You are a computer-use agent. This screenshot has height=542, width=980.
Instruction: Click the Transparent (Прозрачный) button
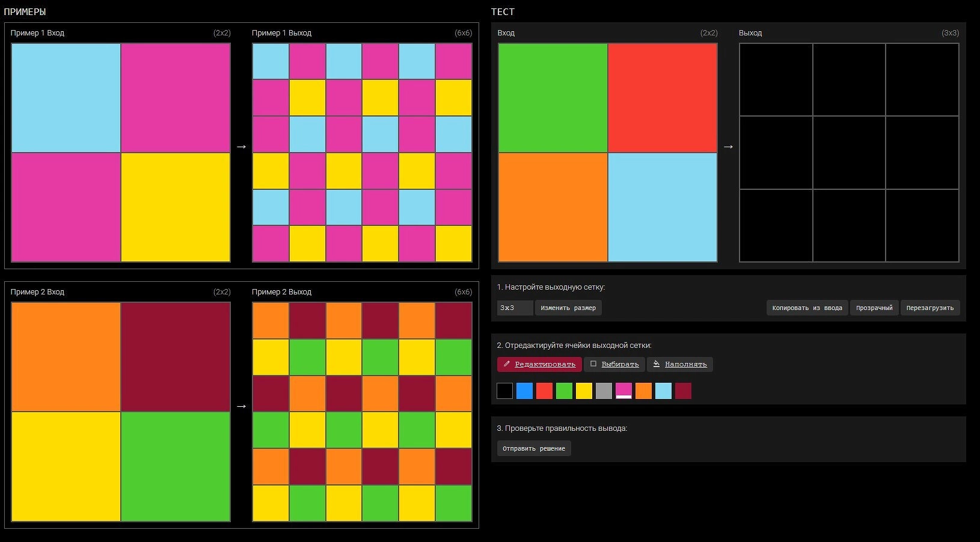click(x=874, y=308)
